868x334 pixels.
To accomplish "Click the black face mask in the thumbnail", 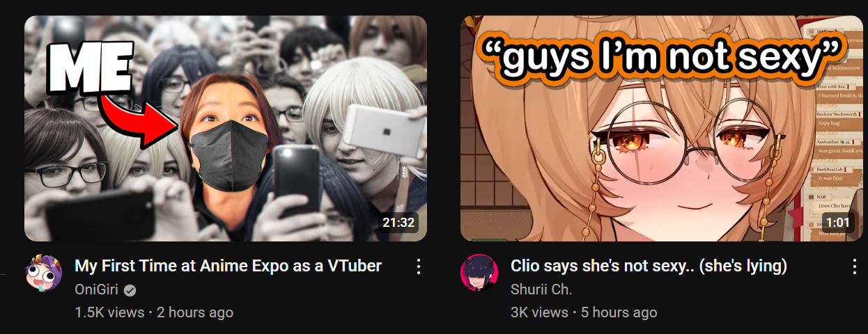I will (230, 154).
